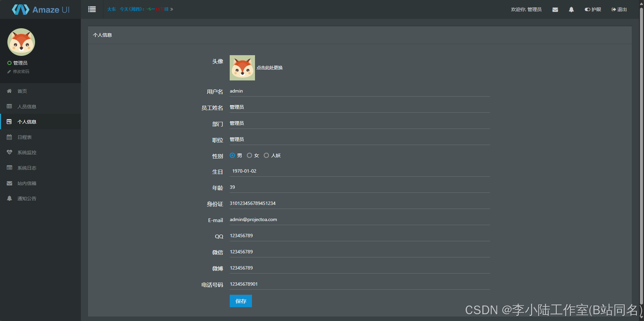
Task: Select the 通知公告 announcements sidebar item
Action: pos(27,198)
